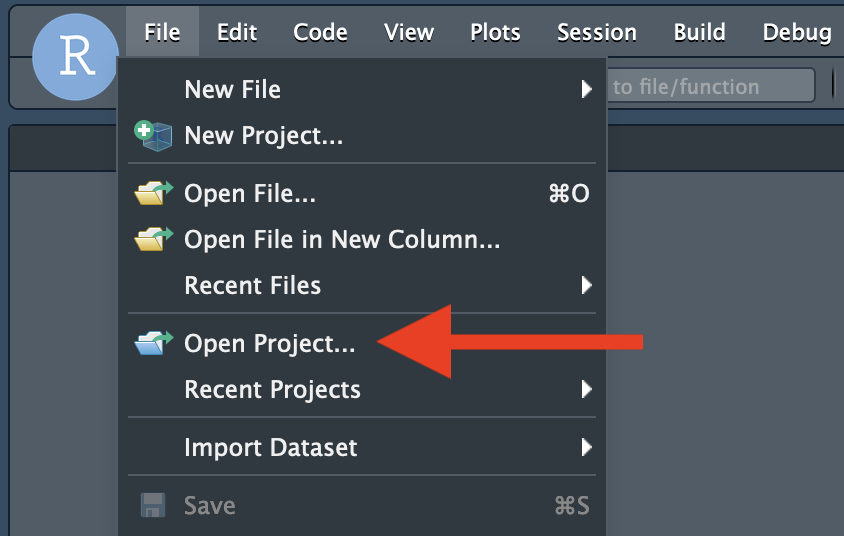Click the Open File folder icon

(x=154, y=193)
